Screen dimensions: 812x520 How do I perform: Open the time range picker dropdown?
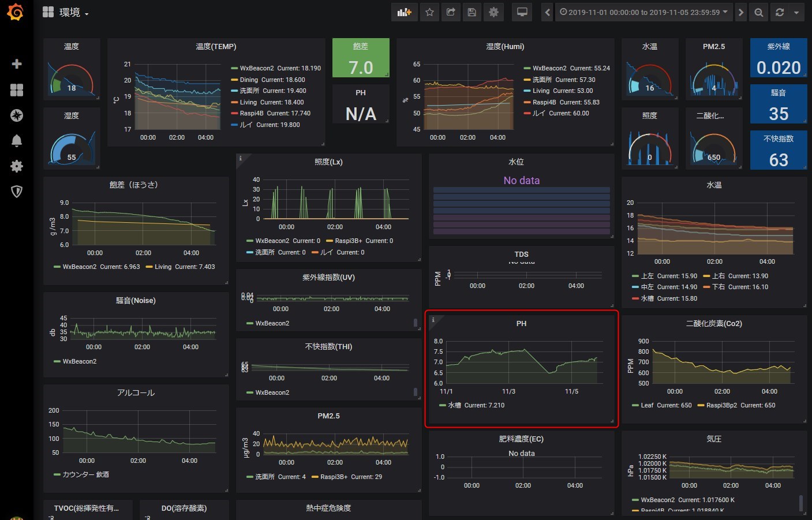(643, 12)
